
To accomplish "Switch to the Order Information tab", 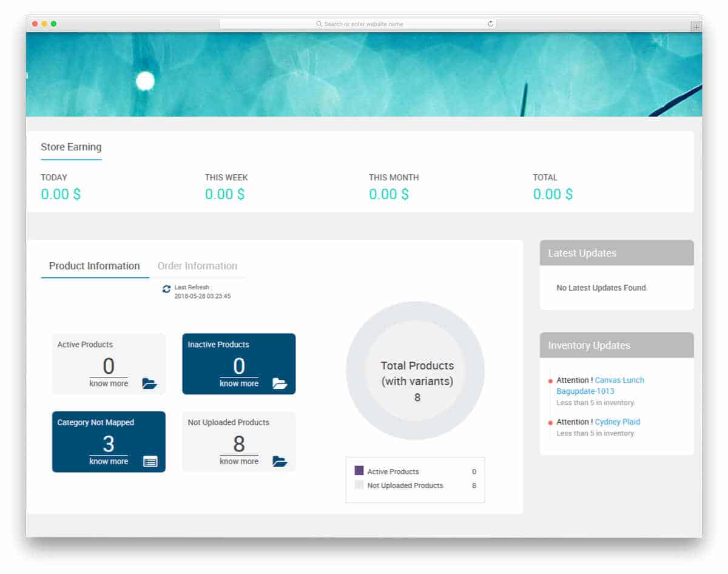I will [x=198, y=266].
